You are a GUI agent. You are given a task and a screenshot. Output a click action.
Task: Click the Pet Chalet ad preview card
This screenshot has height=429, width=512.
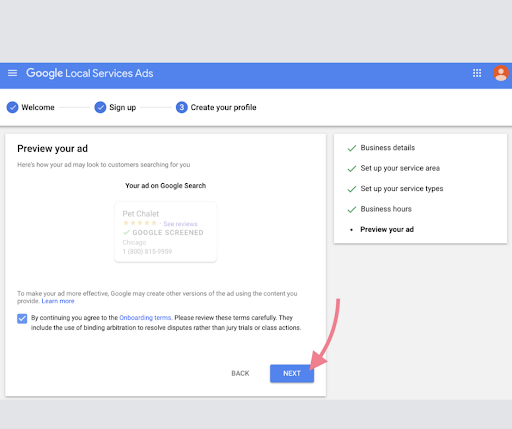point(166,232)
